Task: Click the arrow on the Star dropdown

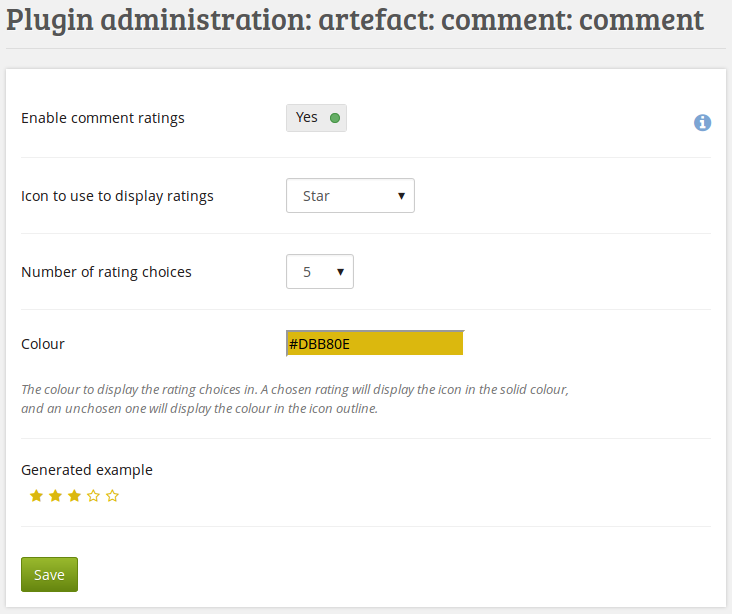Action: 401,196
